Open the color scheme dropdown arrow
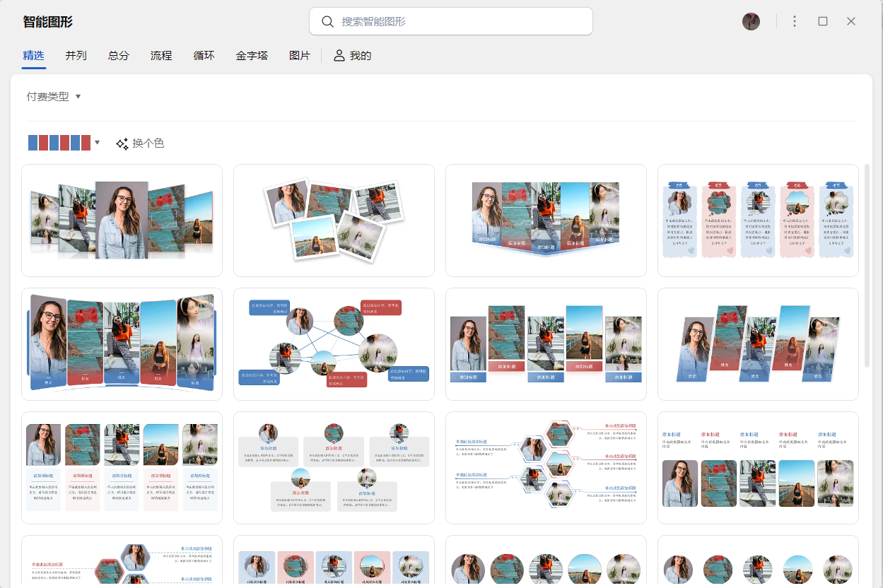The width and height of the screenshot is (883, 588). pyautogui.click(x=97, y=142)
